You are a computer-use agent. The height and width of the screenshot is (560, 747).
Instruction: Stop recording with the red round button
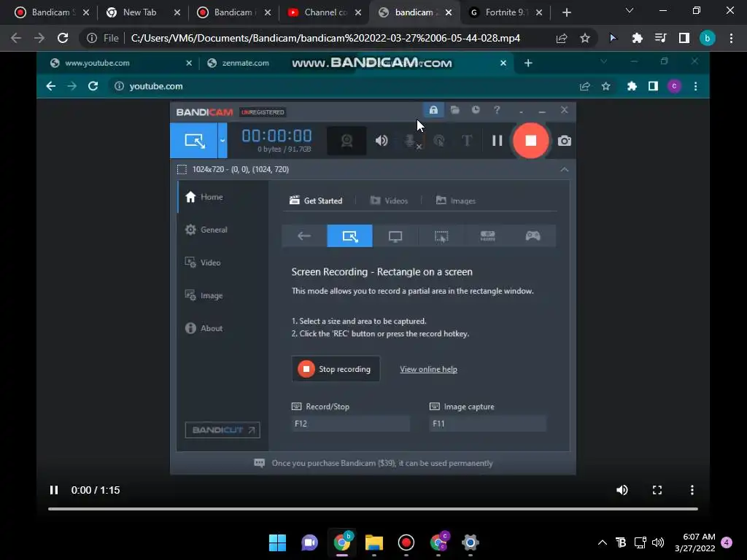(530, 141)
